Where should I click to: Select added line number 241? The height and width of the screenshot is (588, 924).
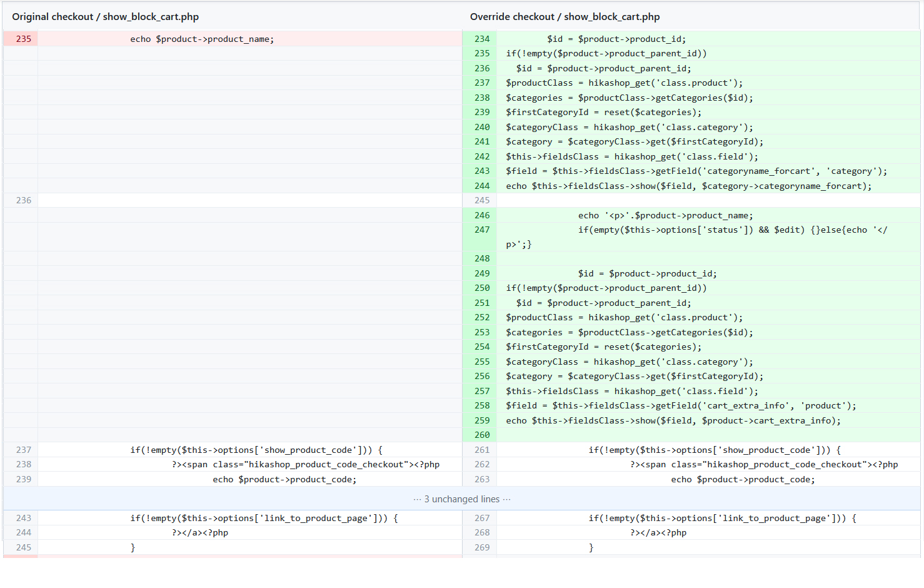(482, 141)
